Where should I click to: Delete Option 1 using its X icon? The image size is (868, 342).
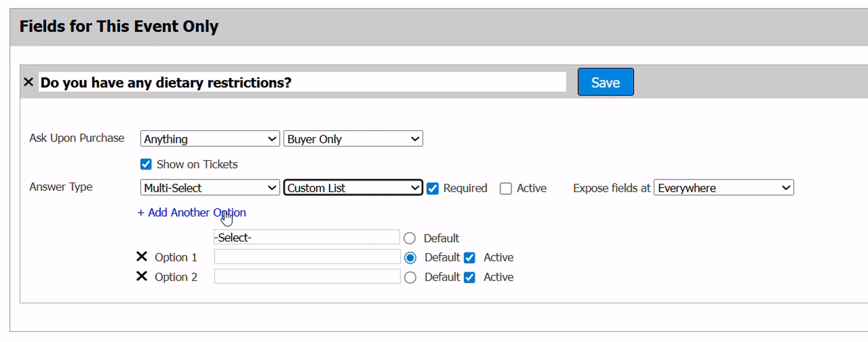tap(141, 257)
